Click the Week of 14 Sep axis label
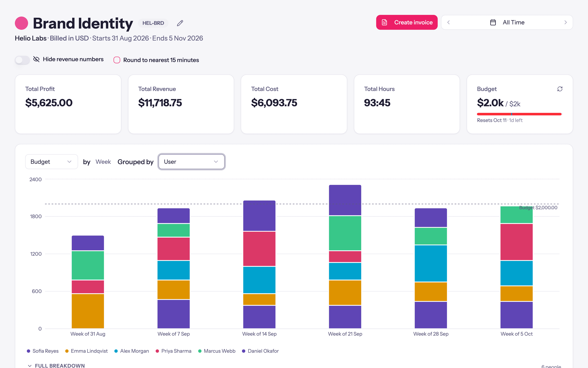588x368 pixels. (x=259, y=334)
